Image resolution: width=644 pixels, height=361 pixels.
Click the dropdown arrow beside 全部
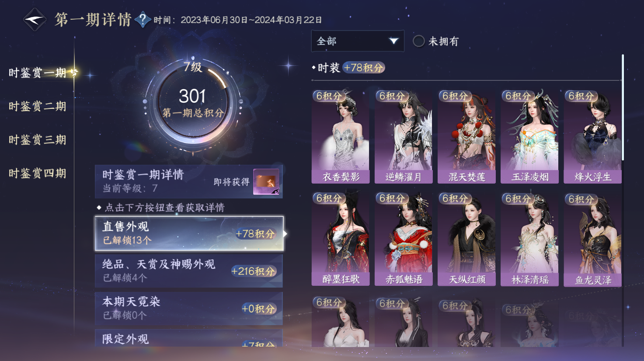393,41
